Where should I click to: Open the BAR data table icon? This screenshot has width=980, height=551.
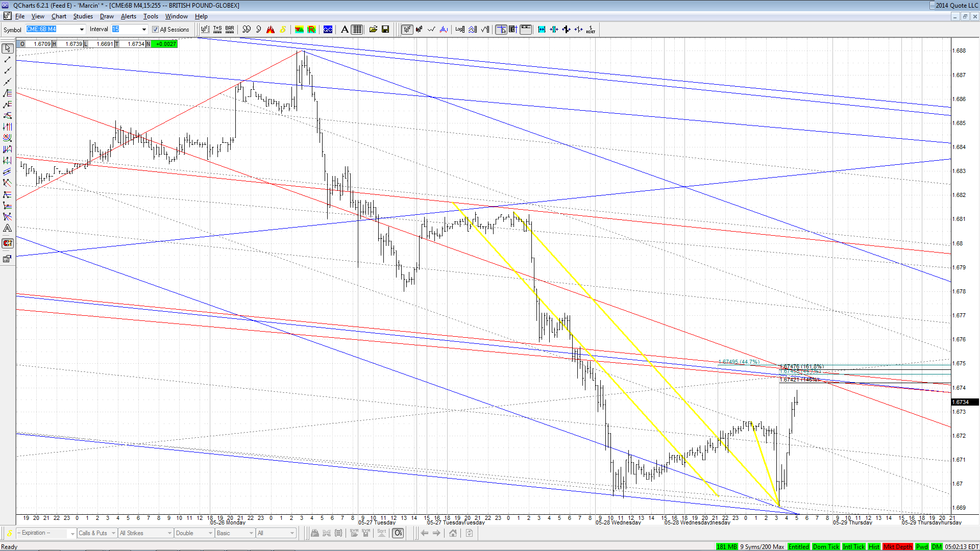pyautogui.click(x=230, y=30)
